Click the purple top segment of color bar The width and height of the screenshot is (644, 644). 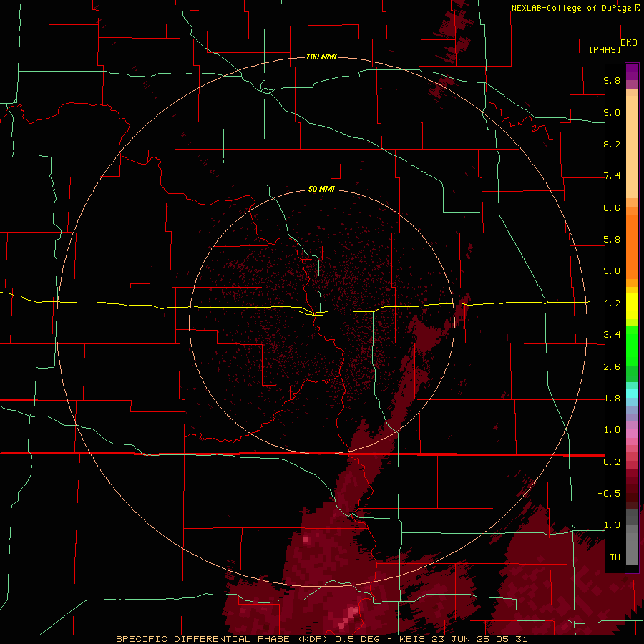click(x=632, y=72)
